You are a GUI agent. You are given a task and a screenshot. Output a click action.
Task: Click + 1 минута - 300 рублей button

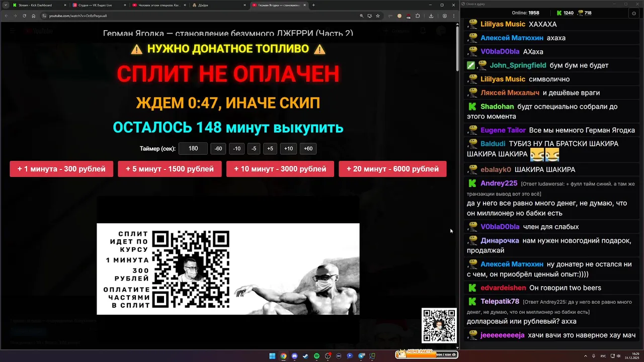tap(61, 169)
